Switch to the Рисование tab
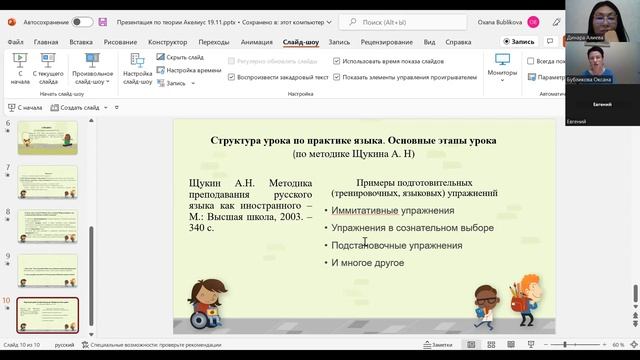Image resolution: width=640 pixels, height=360 pixels. click(120, 42)
